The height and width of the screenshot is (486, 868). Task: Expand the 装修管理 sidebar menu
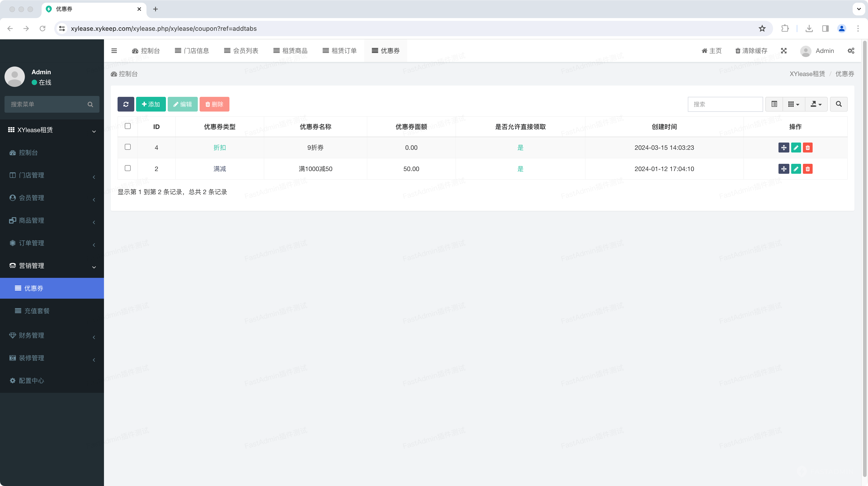click(x=52, y=358)
